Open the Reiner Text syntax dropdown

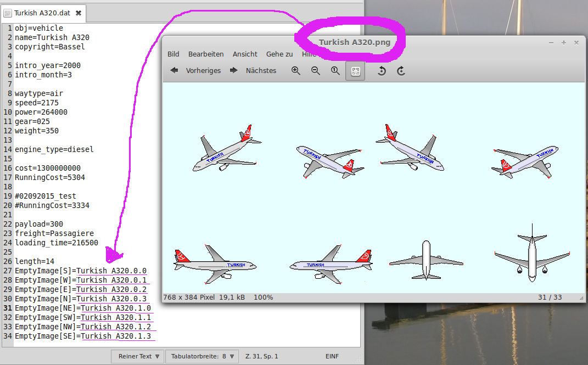tap(139, 356)
